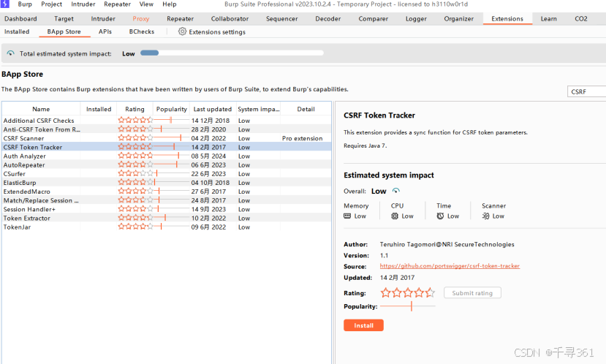Select the ExtendedMacro extension row
Viewport: 606px width, 364px height.
[x=167, y=192]
